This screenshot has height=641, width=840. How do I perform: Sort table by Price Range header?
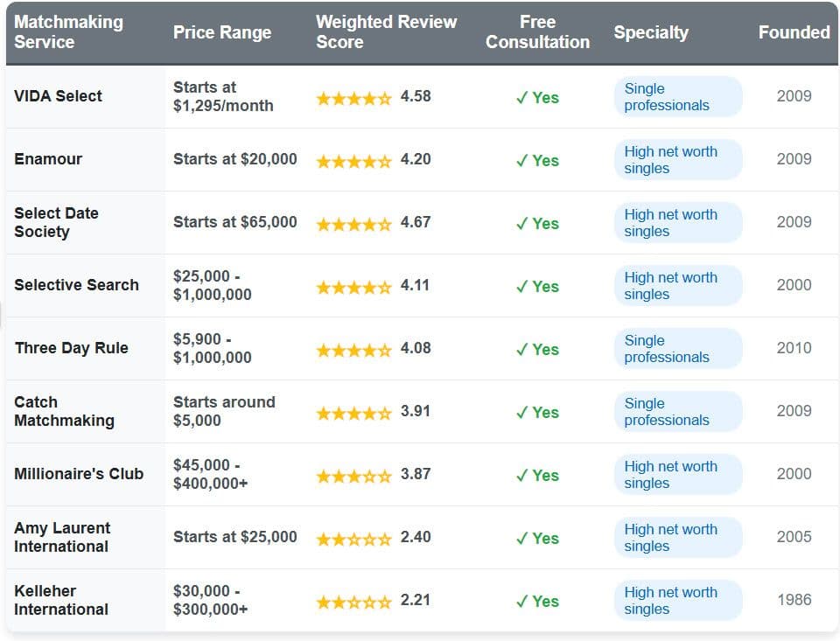coord(222,32)
